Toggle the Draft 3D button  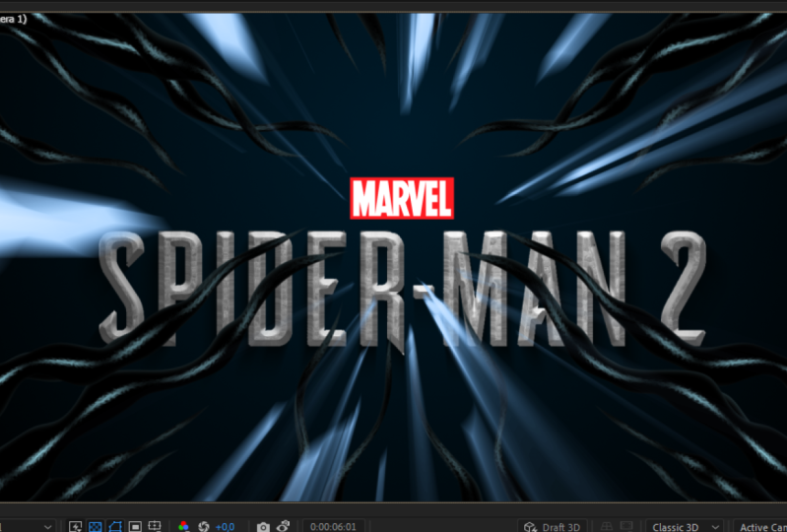[x=553, y=527]
